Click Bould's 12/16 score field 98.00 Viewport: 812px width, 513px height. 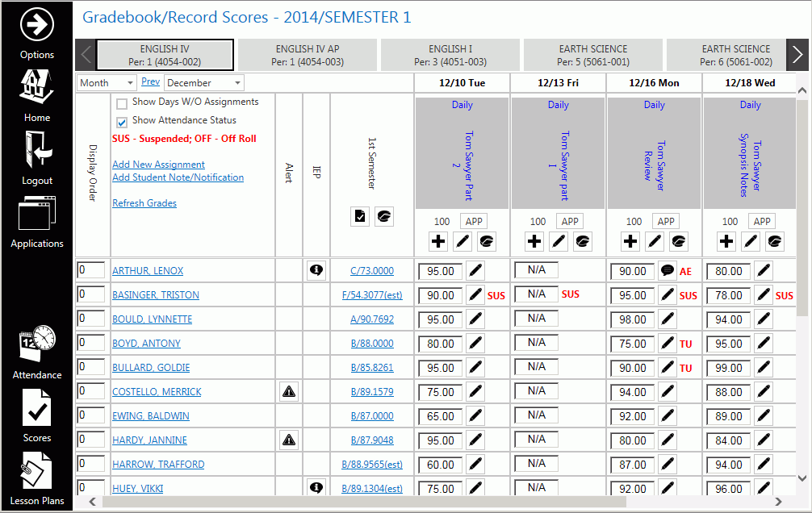pyautogui.click(x=633, y=319)
